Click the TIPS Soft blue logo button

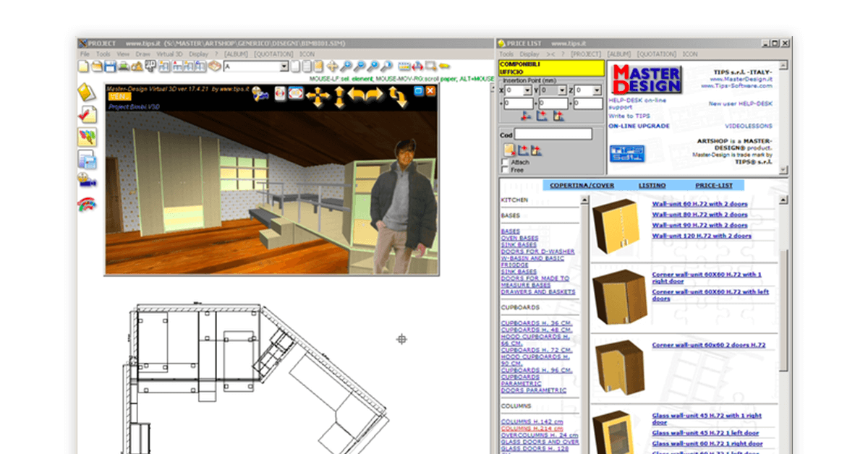coord(626,153)
